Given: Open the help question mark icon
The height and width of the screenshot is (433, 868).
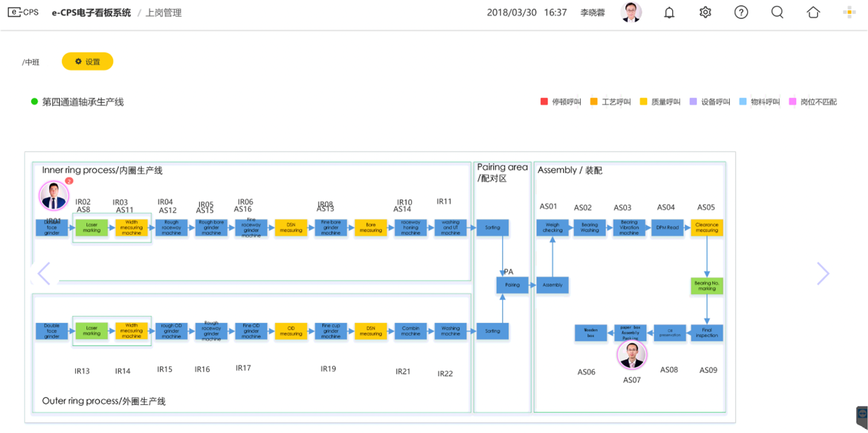Looking at the screenshot, I should pyautogui.click(x=741, y=13).
